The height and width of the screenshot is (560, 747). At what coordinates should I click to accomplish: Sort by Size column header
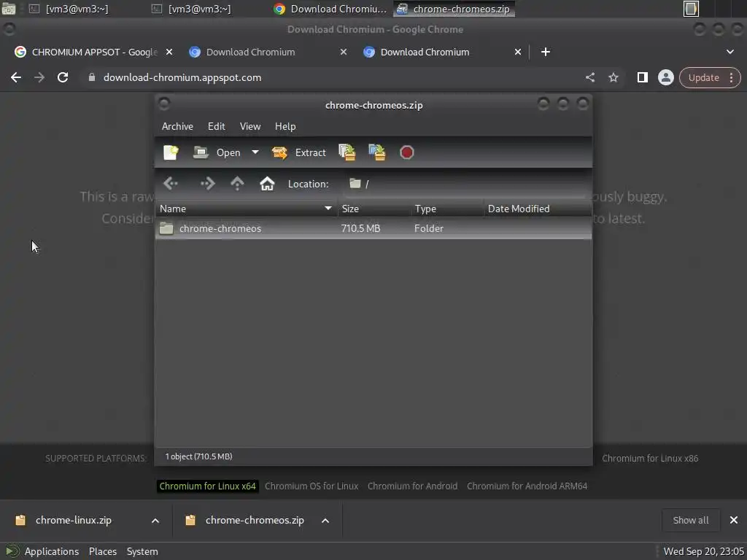tap(374, 209)
